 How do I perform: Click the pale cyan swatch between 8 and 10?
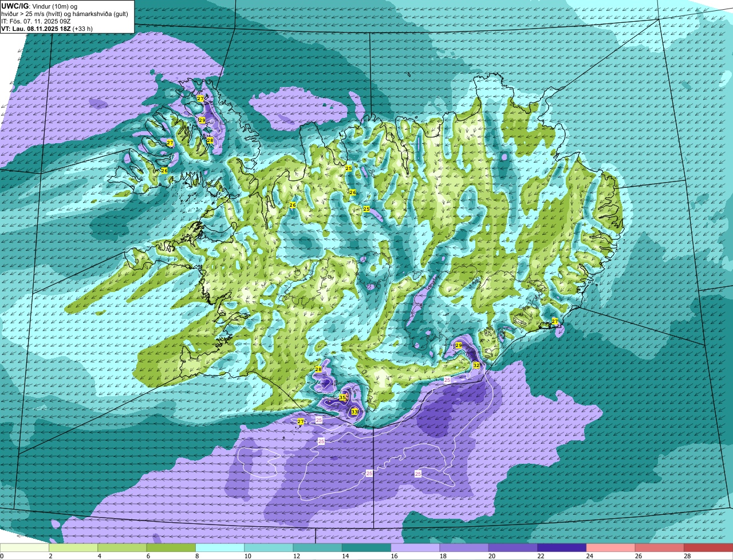pyautogui.click(x=220, y=547)
